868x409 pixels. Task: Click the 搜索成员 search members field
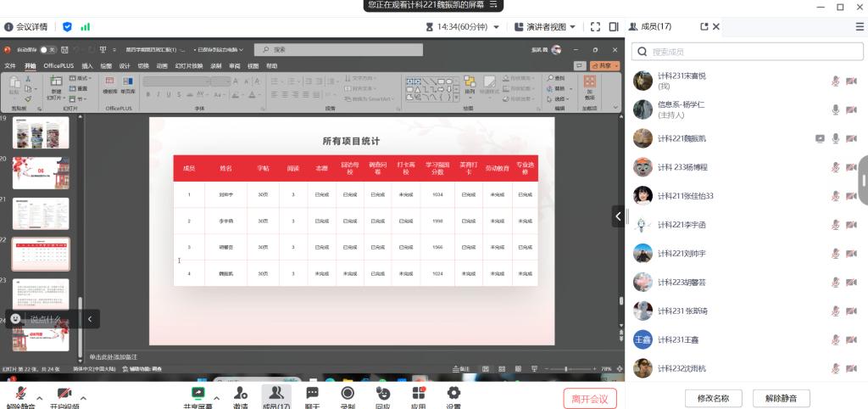746,53
